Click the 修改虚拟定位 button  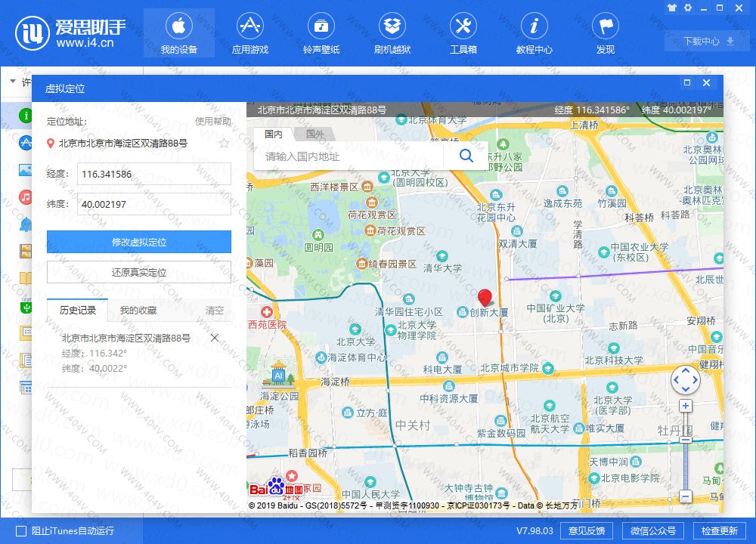(139, 242)
